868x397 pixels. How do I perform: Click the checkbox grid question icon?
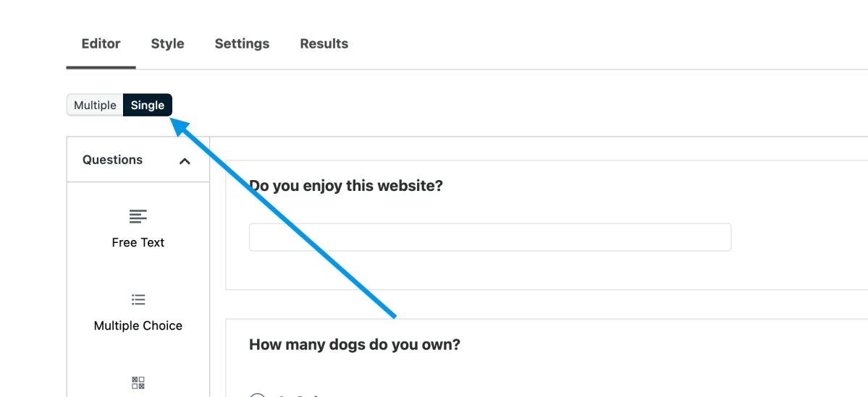coord(138,383)
